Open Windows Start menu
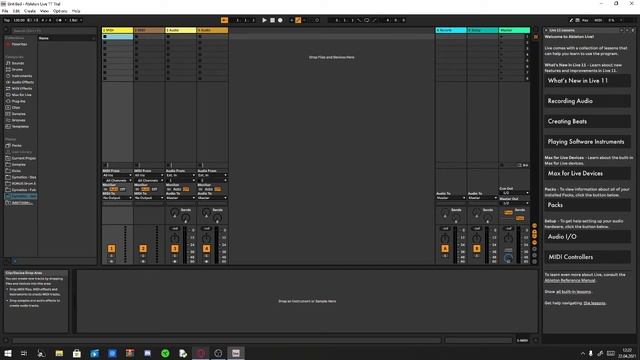 click(x=8, y=353)
